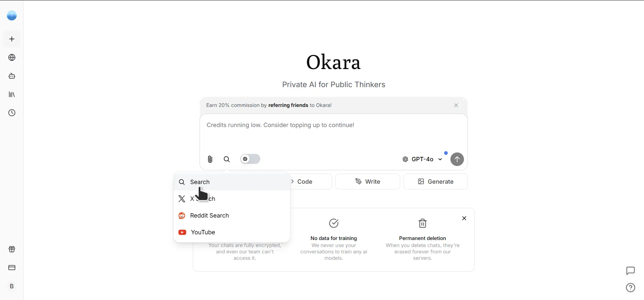
Task: Send the message with the arrow button
Action: click(457, 159)
